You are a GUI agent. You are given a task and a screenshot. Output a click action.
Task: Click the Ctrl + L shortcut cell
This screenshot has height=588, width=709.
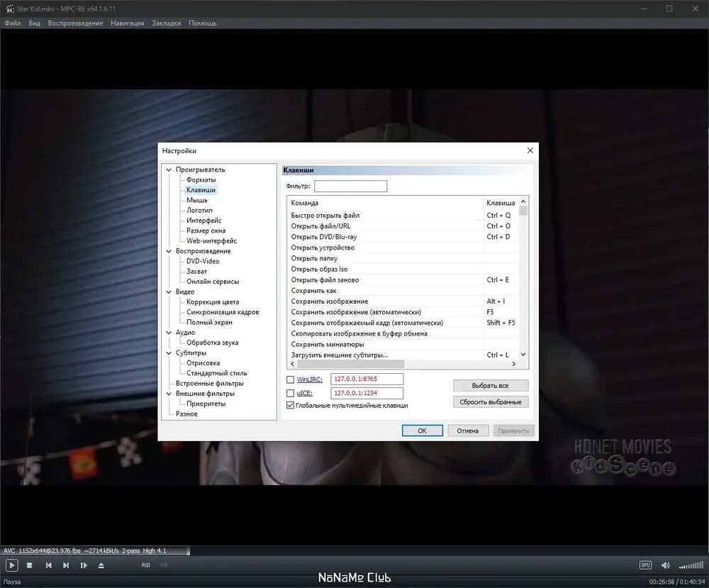(x=498, y=355)
